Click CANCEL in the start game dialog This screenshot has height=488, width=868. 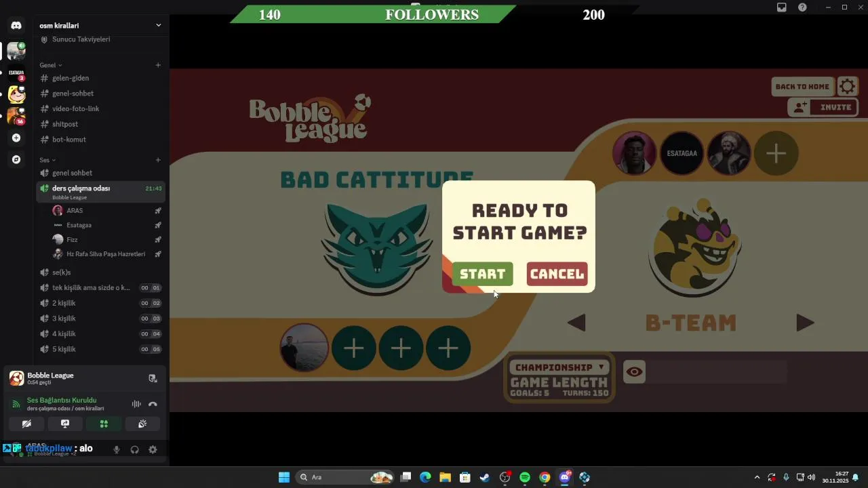coord(557,274)
